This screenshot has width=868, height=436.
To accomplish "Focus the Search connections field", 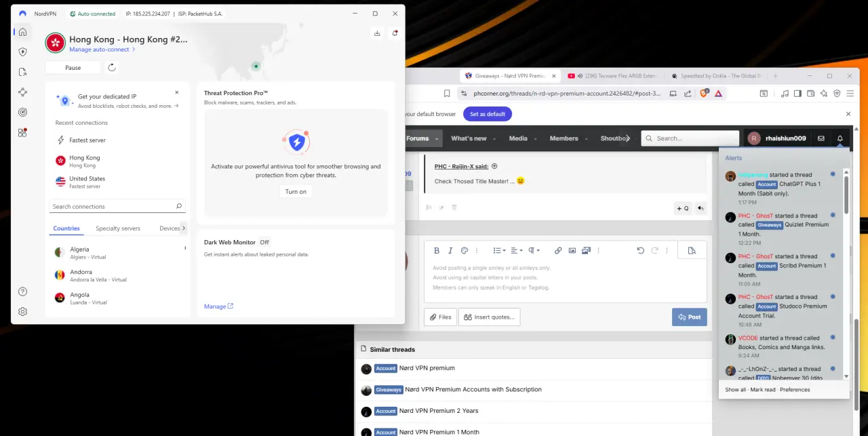I will 117,206.
